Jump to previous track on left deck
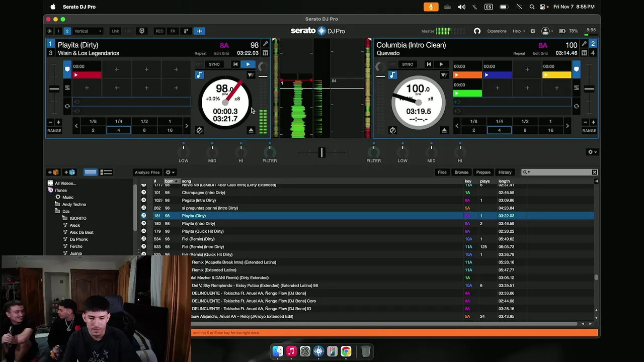 pos(235,64)
